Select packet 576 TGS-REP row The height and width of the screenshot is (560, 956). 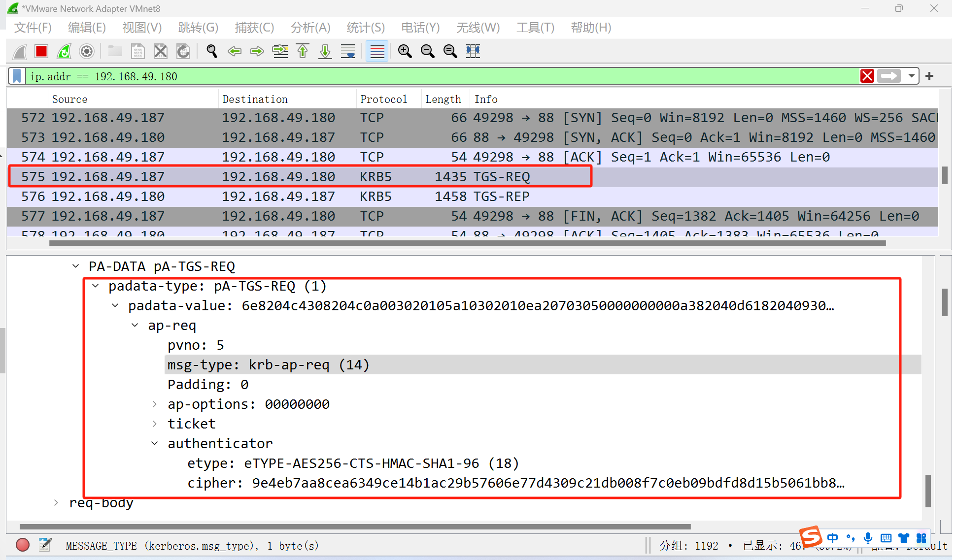pyautogui.click(x=296, y=197)
